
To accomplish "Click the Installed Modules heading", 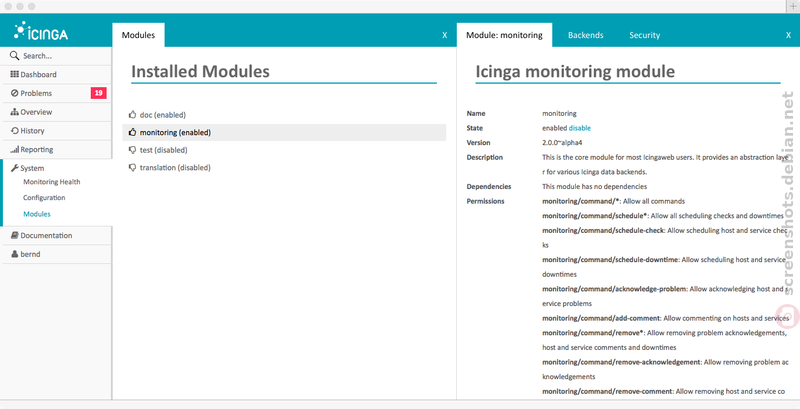I will tap(200, 71).
